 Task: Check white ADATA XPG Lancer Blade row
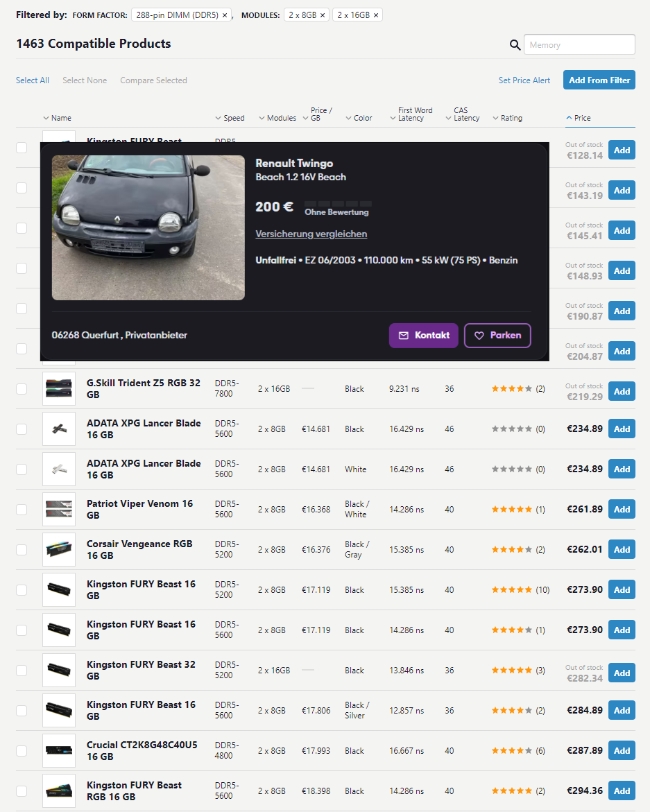[x=22, y=469]
